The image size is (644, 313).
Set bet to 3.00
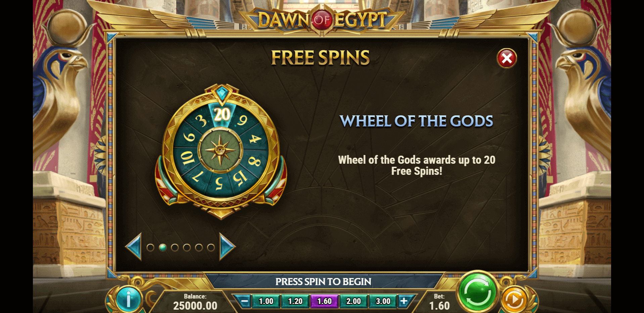point(383,301)
